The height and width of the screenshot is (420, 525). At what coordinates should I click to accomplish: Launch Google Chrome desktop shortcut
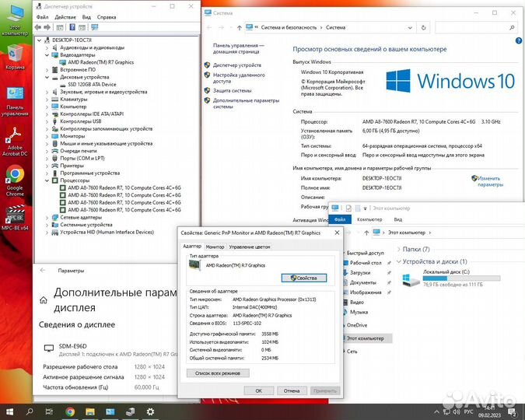(x=15, y=180)
